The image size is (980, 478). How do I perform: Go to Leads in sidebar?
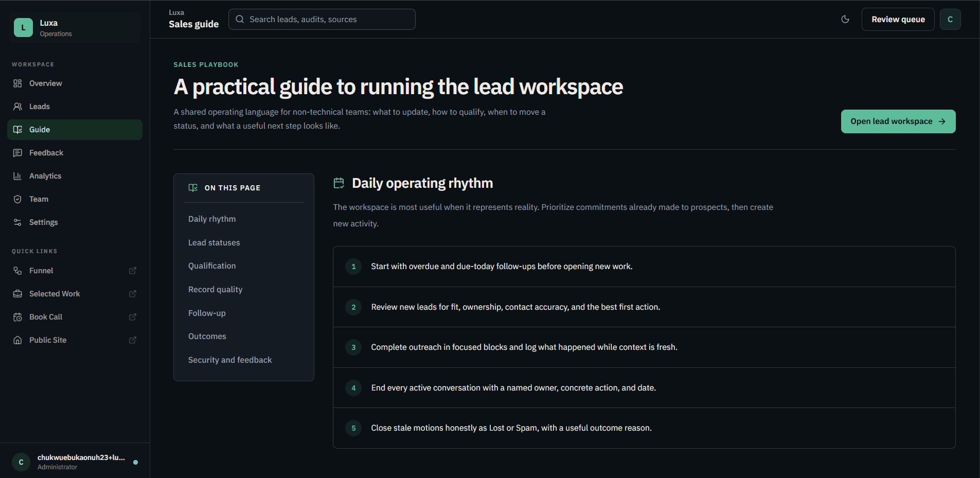coord(75,107)
